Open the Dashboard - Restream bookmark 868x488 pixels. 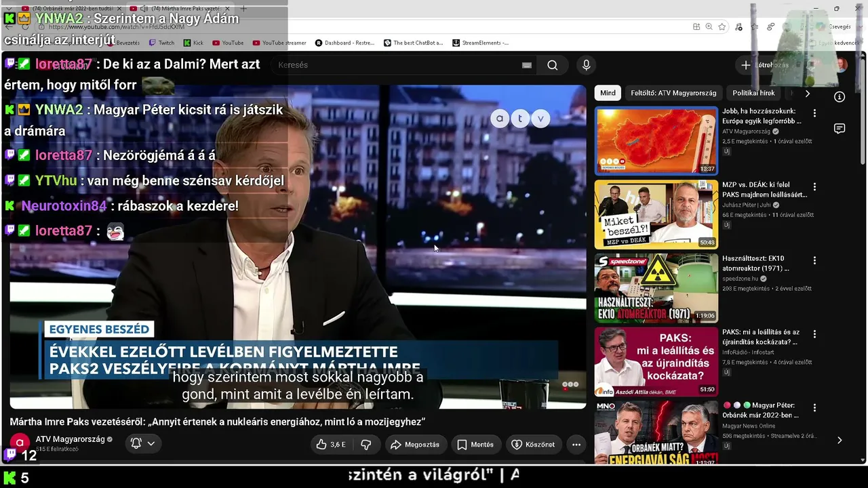click(x=344, y=43)
